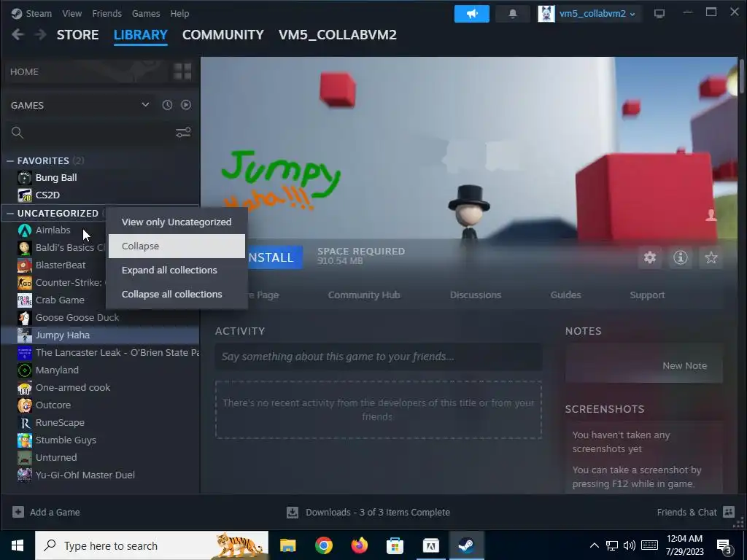This screenshot has height=560, width=747.
Task: Select Manyland in game list
Action: (x=100, y=370)
